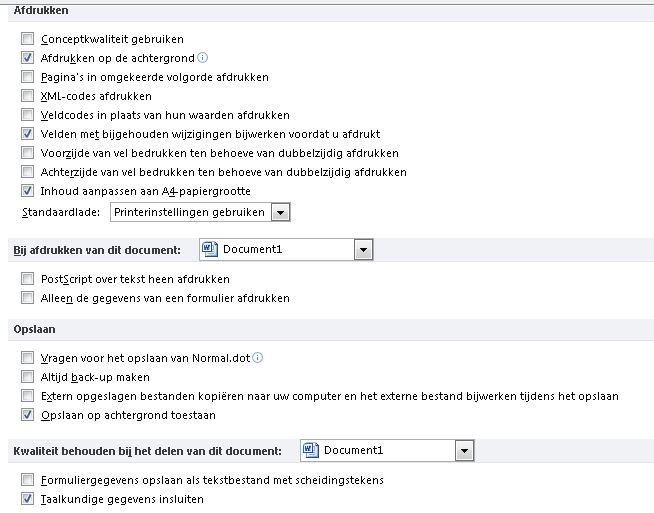Uncheck Inhoud aanpassen aan A4-papiergrootte
Image resolution: width=654 pixels, height=513 pixels.
click(x=28, y=191)
